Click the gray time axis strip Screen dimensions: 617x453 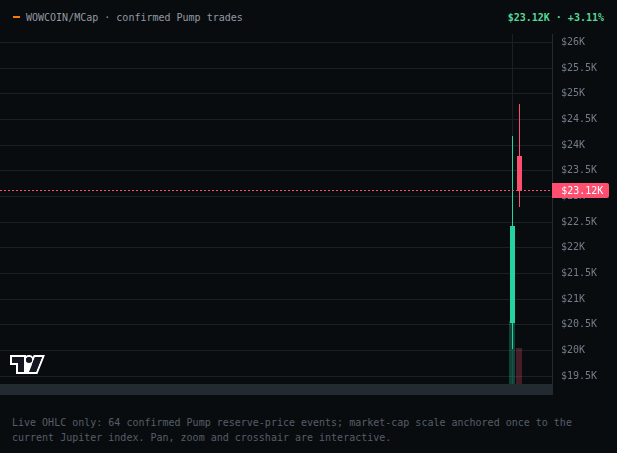pyautogui.click(x=276, y=390)
